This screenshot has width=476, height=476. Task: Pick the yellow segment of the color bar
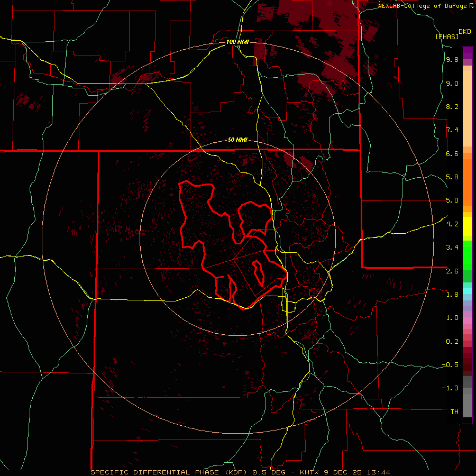(467, 226)
